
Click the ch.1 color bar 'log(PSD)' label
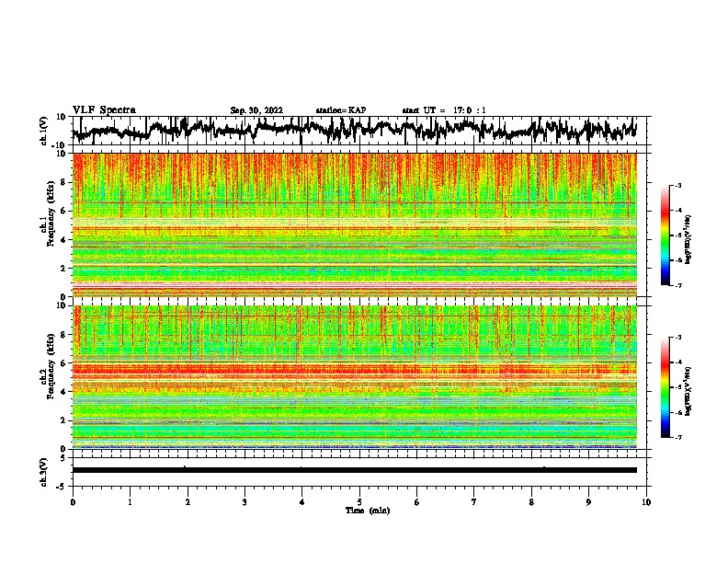click(x=688, y=240)
